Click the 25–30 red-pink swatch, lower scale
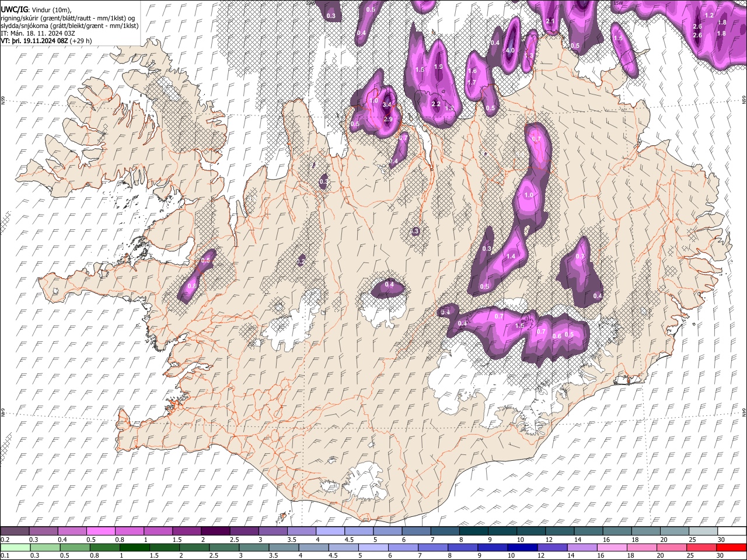 pos(701,547)
